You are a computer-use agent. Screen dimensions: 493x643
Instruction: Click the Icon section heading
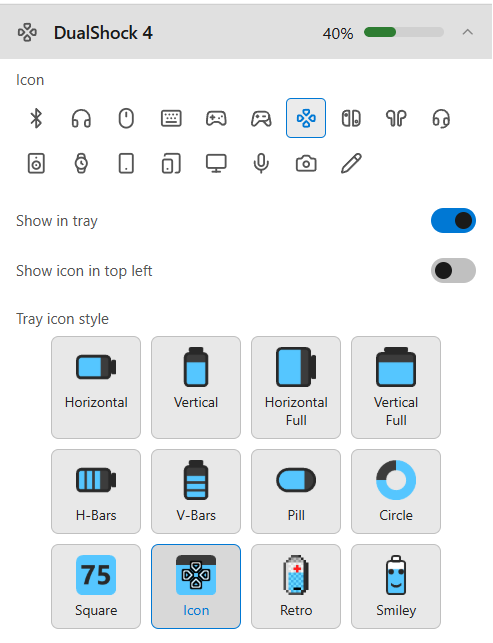[x=30, y=80]
